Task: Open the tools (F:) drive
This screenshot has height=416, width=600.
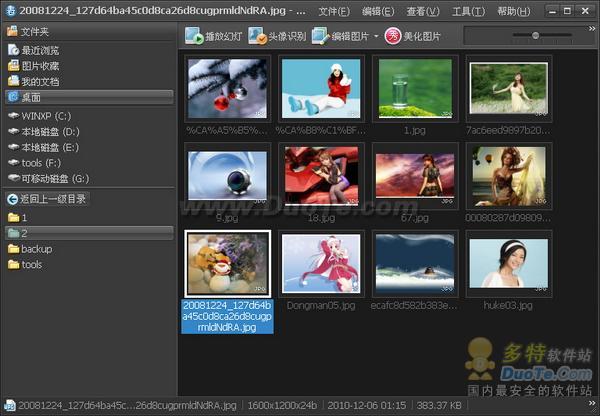Action: pyautogui.click(x=34, y=163)
